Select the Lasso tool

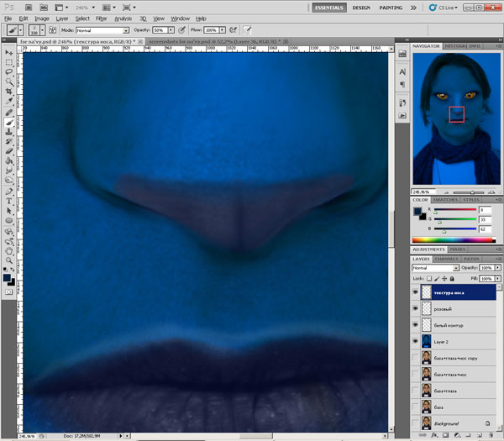click(x=9, y=72)
